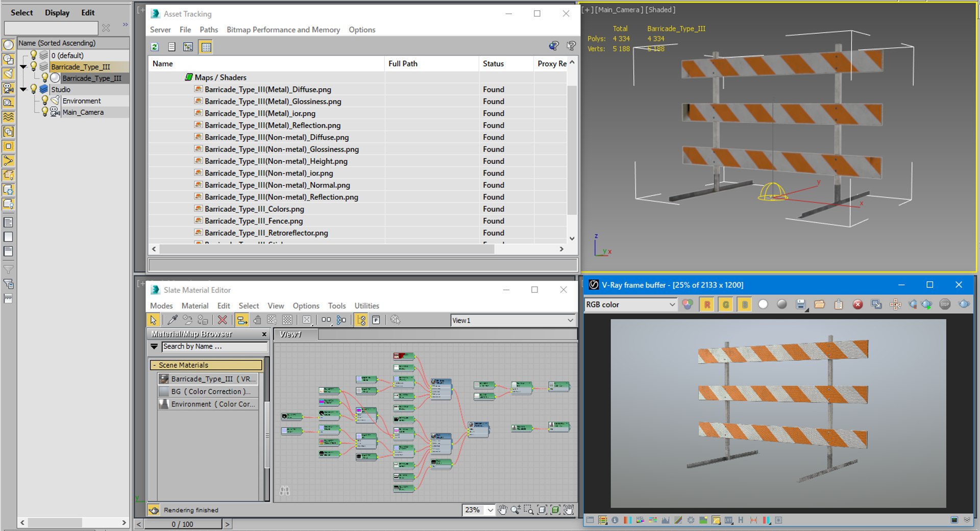Click the white mono-mode circle swatch in V-Ray
Viewport: 980px width, 531px height.
click(763, 305)
